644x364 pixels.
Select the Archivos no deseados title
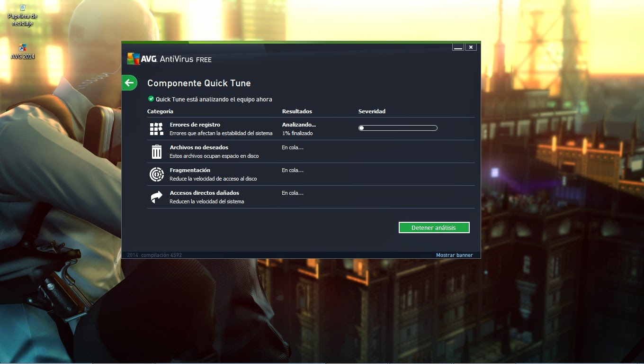point(199,147)
